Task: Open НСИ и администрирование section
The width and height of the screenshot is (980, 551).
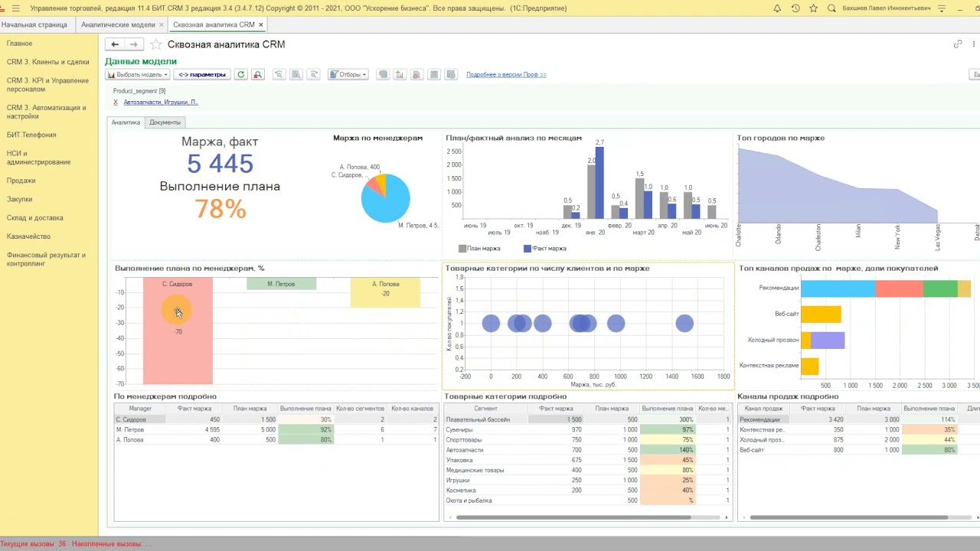Action: [x=38, y=158]
